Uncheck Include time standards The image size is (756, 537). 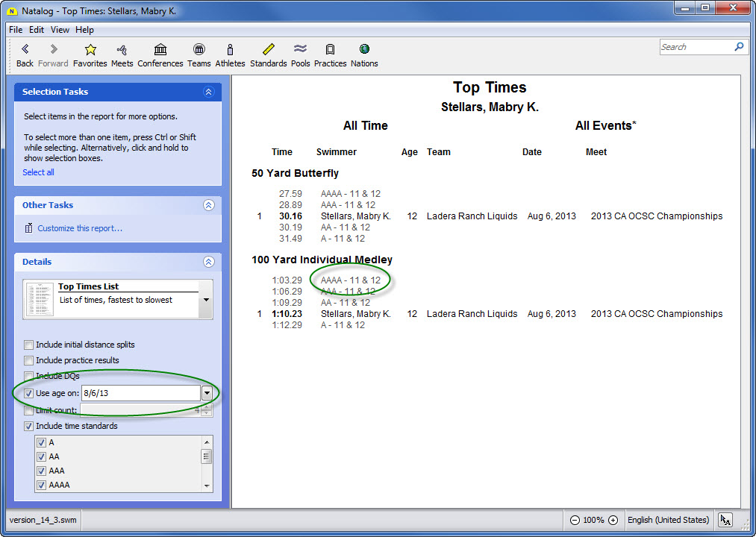(x=29, y=427)
